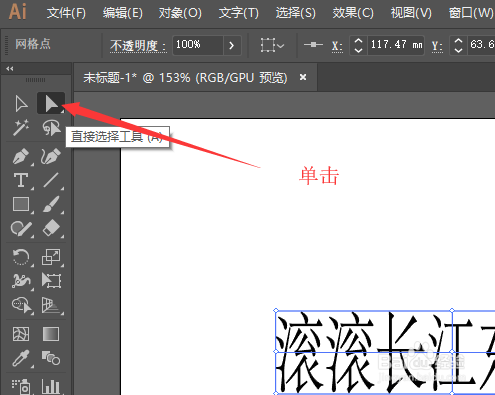The height and width of the screenshot is (395, 495).
Task: Select the Line Segment tool
Action: click(x=51, y=180)
